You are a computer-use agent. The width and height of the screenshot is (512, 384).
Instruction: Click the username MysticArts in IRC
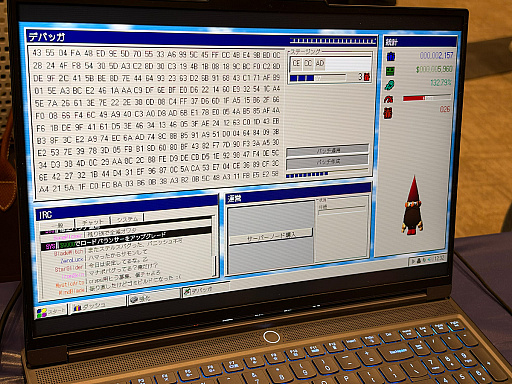70,284
